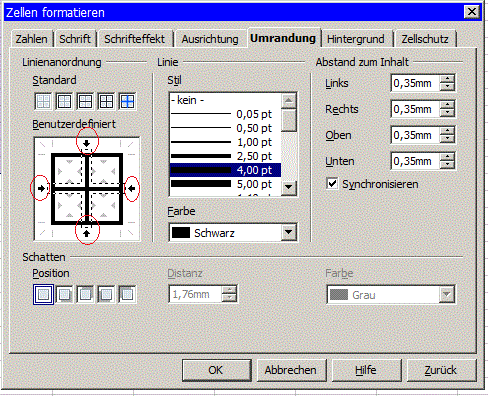
Task: Toggle the Synchronisieren checkbox
Action: (x=332, y=184)
